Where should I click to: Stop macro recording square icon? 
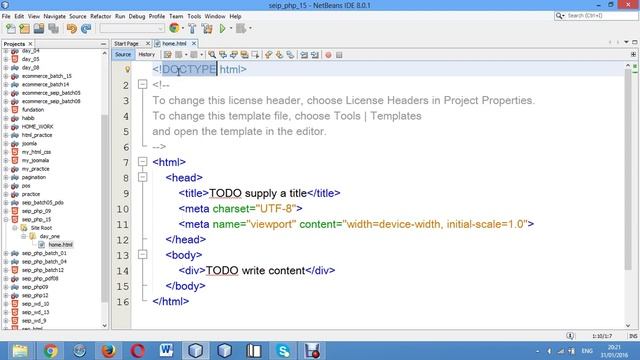pos(339,55)
